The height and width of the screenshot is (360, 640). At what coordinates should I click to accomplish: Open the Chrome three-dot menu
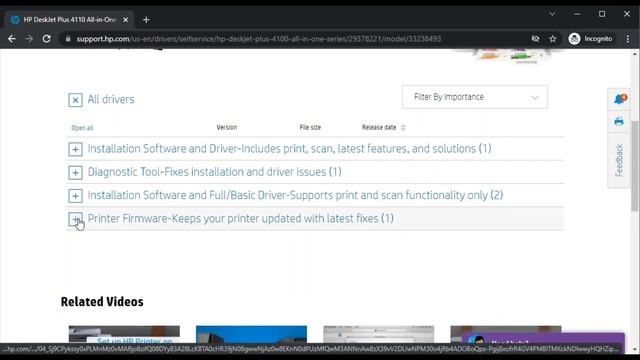click(x=628, y=39)
